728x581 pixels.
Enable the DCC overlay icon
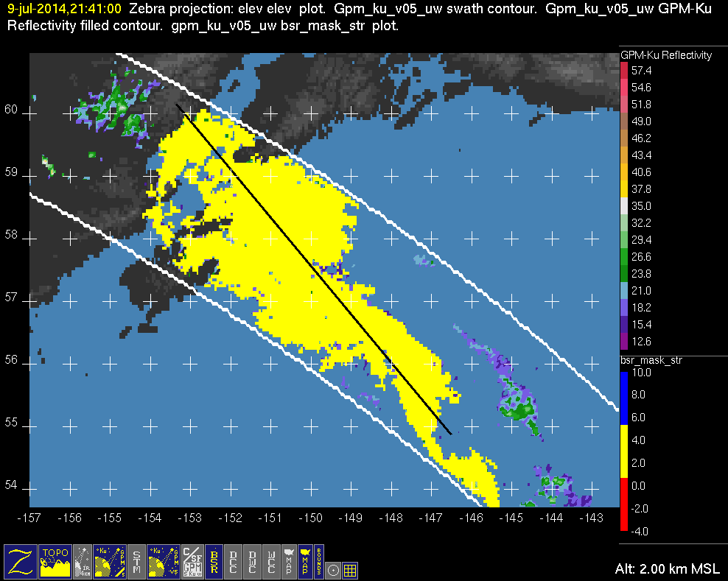coord(233,561)
